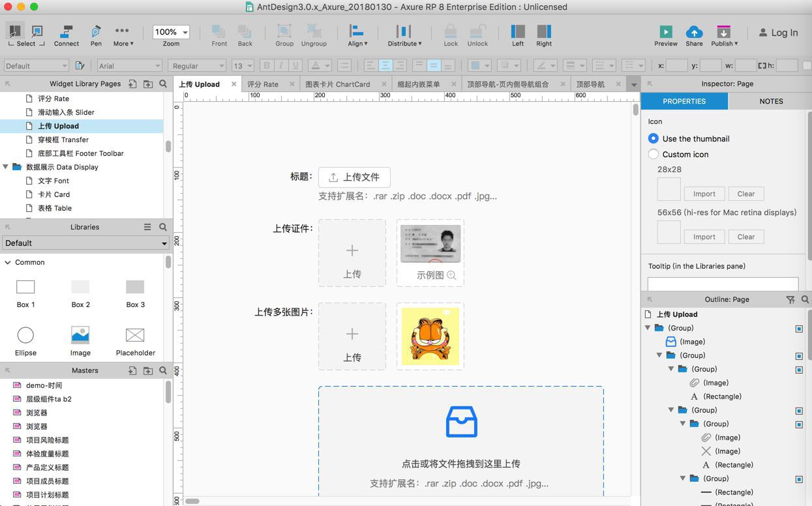Launch Preview of the prototype

pos(665,35)
